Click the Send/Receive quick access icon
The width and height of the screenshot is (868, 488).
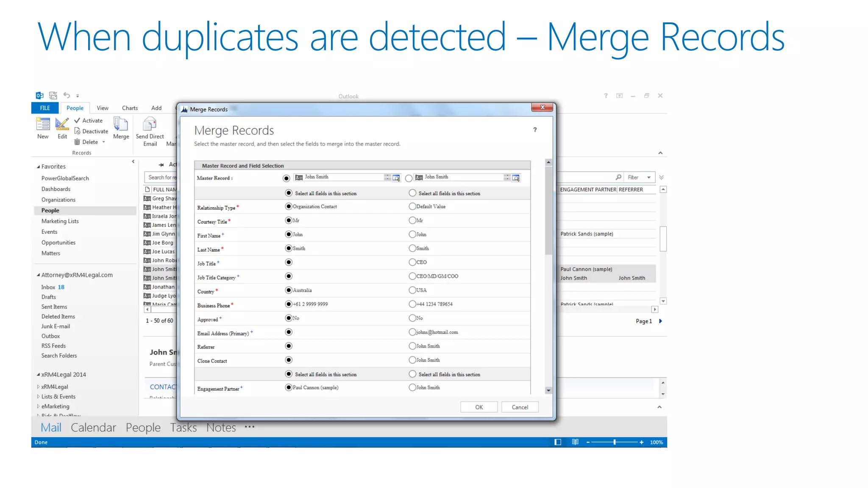tap(53, 95)
